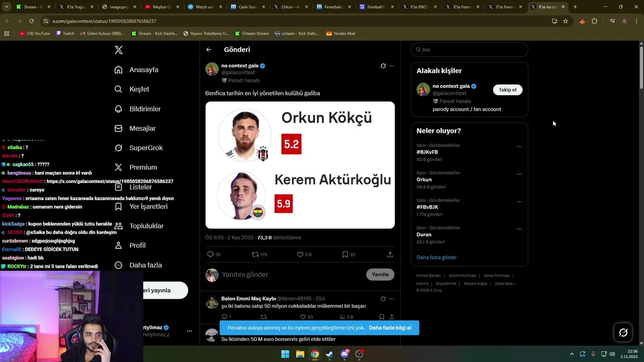Click Grok icon on Balon Emmi reply

click(x=383, y=299)
